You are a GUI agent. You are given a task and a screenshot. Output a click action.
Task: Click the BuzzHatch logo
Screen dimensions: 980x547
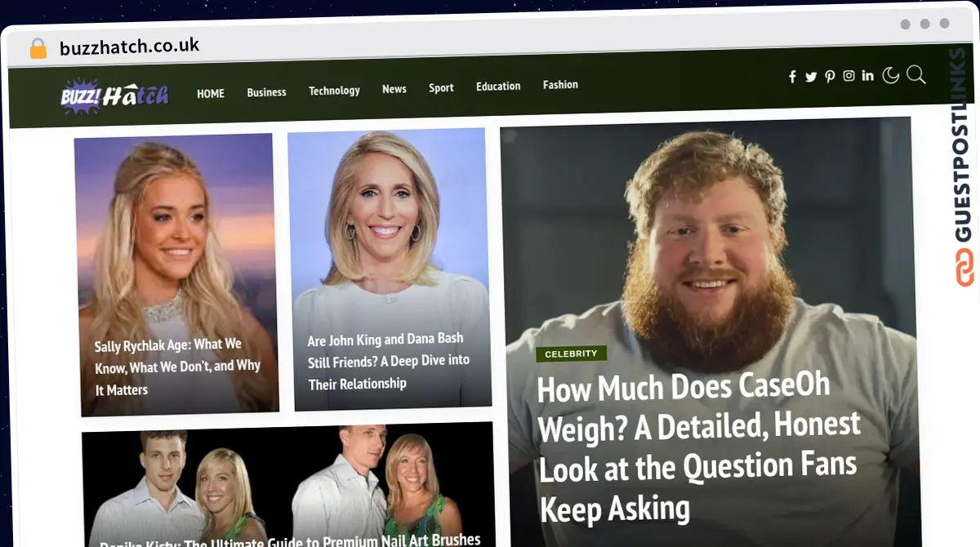point(115,96)
